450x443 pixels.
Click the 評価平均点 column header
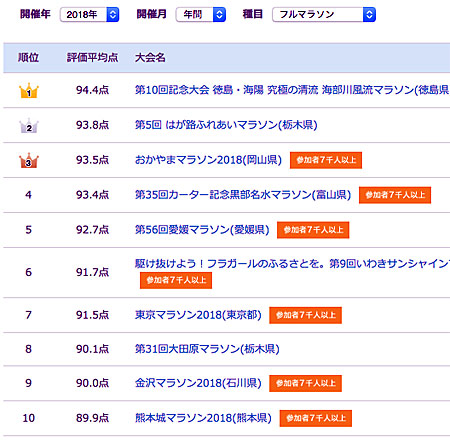(92, 58)
